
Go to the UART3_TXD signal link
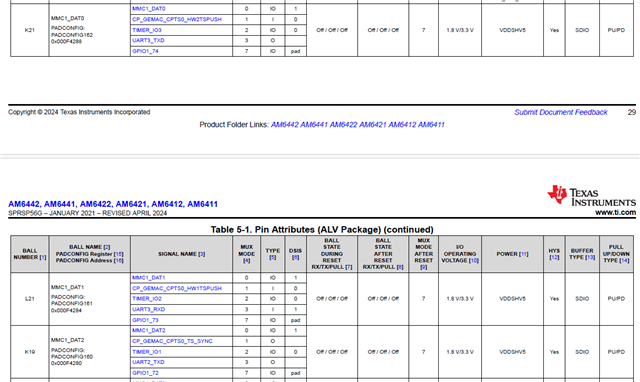pyautogui.click(x=148, y=40)
